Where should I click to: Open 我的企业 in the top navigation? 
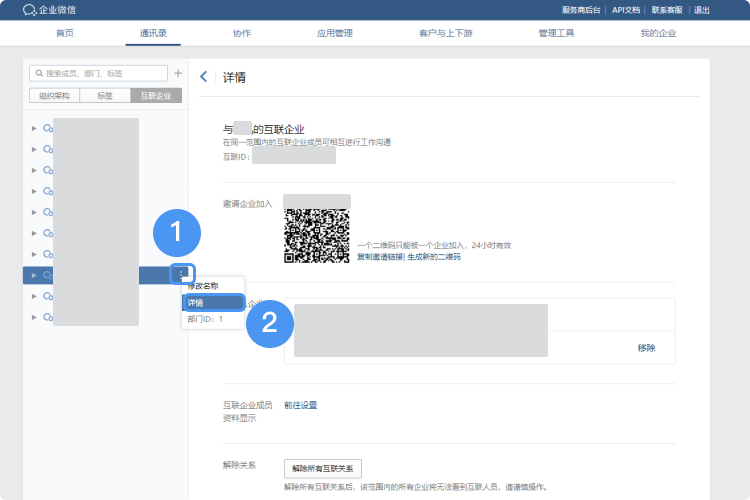(x=658, y=33)
